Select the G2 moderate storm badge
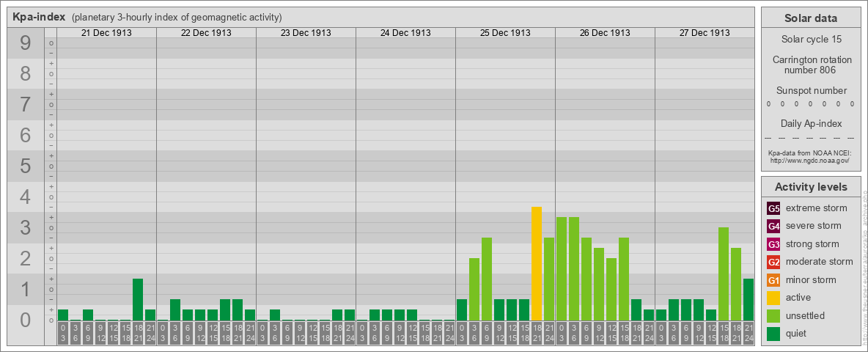This screenshot has height=352, width=868. coord(773,262)
